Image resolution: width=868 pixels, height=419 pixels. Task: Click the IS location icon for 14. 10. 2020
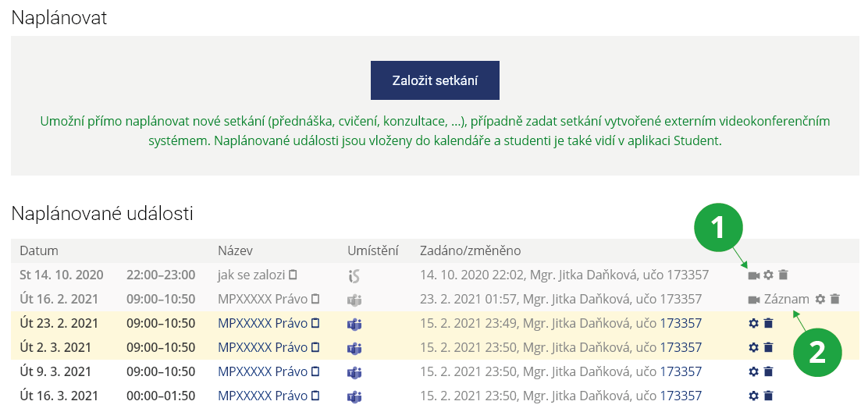pos(354,275)
